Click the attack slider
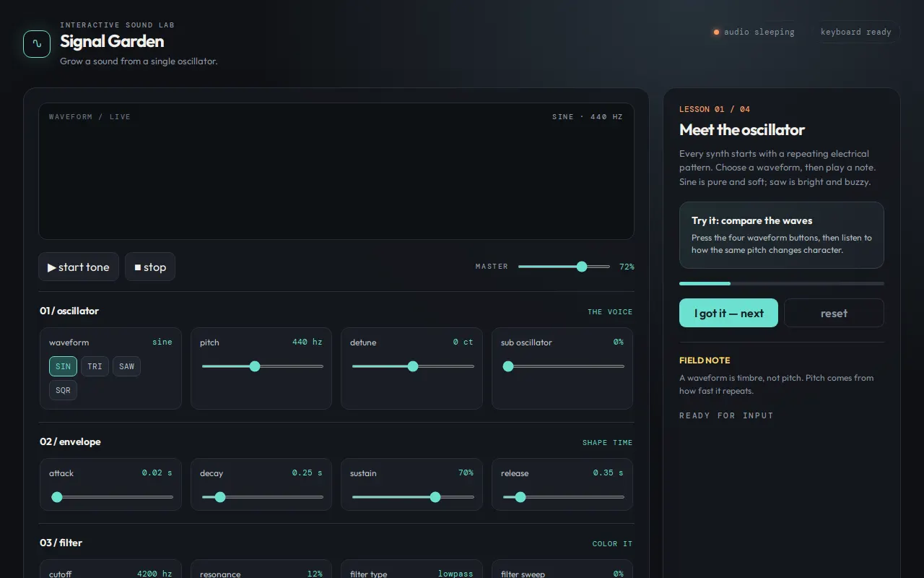The height and width of the screenshot is (578, 924). (x=111, y=497)
